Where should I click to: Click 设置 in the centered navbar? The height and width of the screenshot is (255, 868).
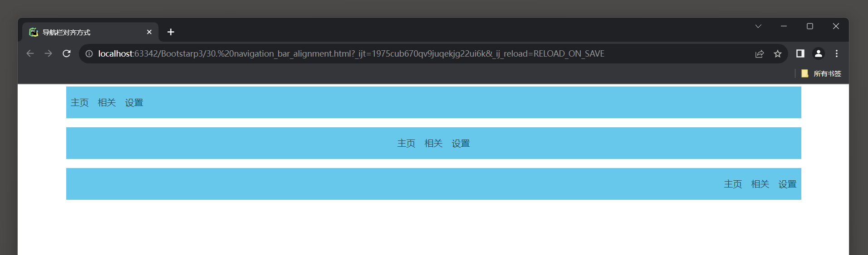click(x=461, y=144)
